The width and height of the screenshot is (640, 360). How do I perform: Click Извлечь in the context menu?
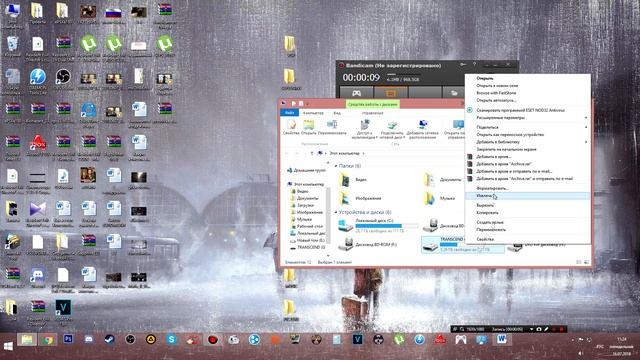click(x=527, y=196)
